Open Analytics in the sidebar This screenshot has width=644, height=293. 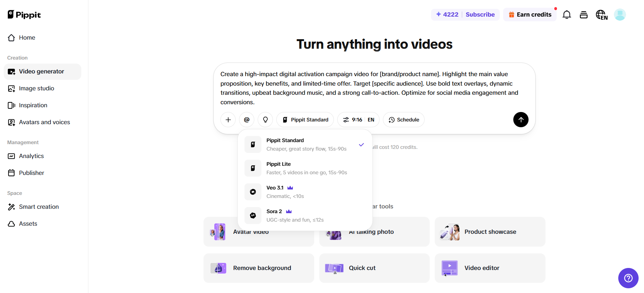click(42, 156)
